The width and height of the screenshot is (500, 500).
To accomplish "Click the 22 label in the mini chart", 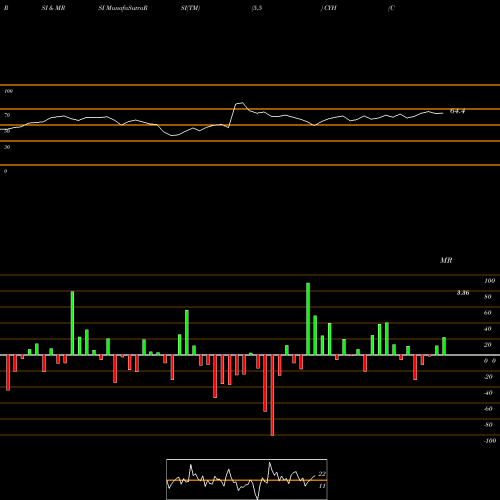I will 322,474.
